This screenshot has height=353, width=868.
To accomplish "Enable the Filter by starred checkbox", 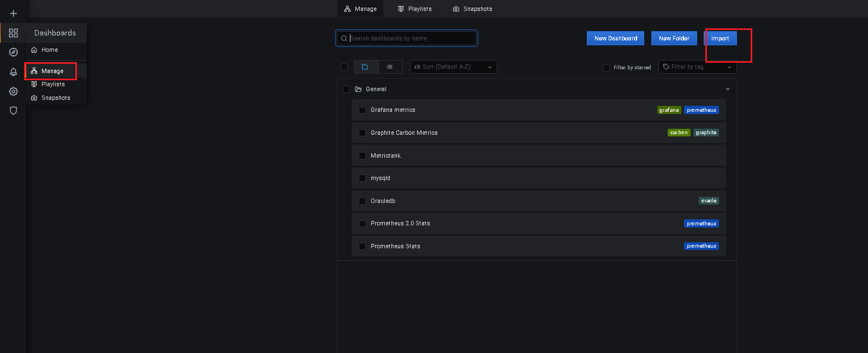I will tap(606, 68).
